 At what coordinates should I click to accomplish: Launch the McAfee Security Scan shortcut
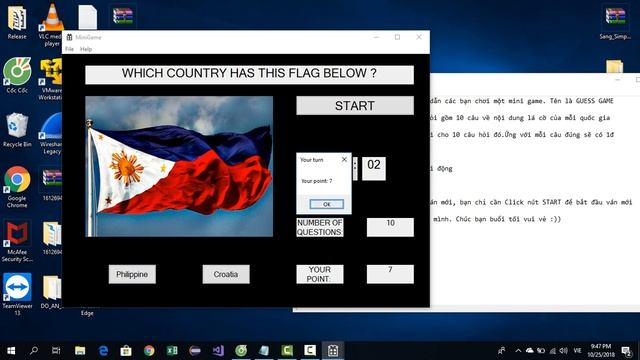coord(17,241)
